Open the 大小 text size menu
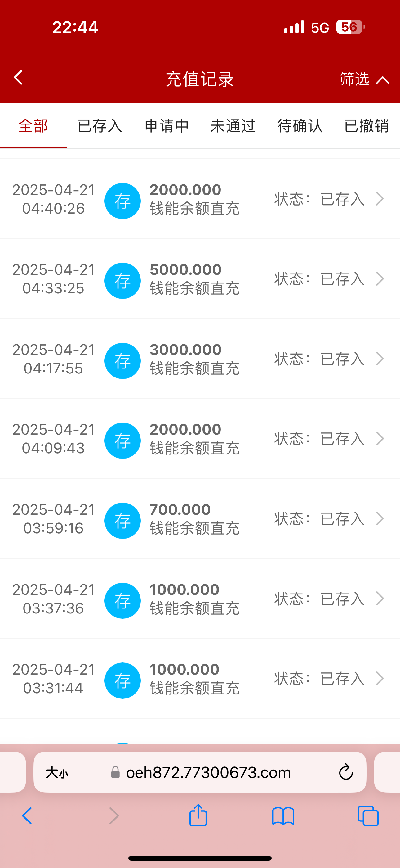This screenshot has width=400, height=868. (x=57, y=772)
